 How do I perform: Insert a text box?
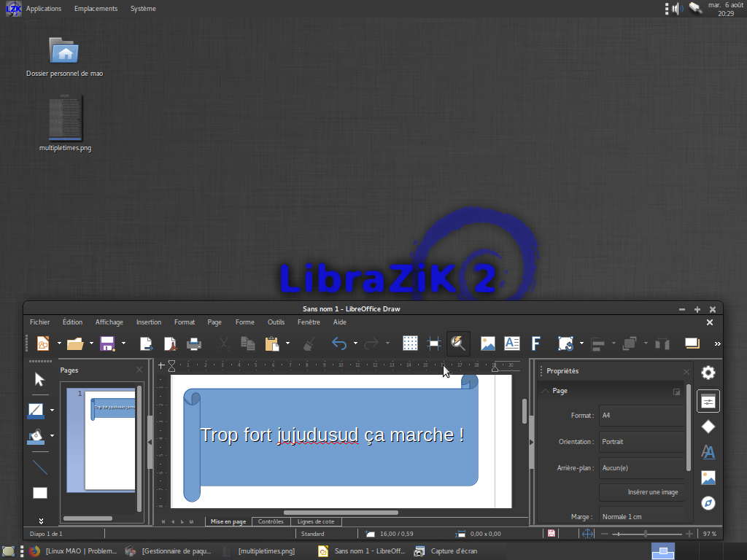point(512,343)
